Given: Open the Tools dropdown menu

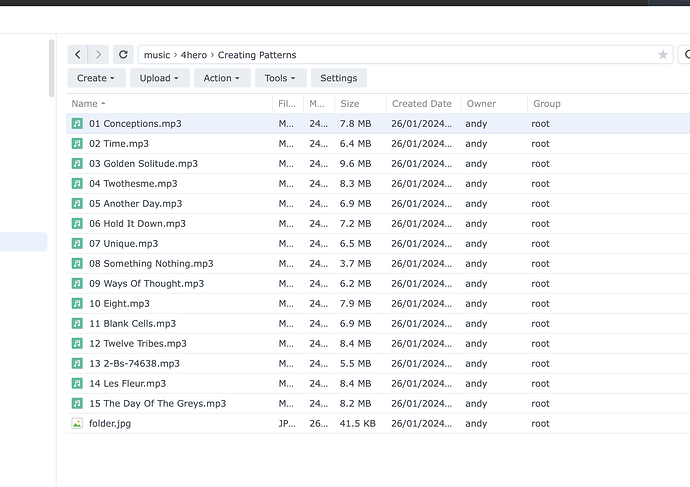Looking at the screenshot, I should (x=281, y=78).
